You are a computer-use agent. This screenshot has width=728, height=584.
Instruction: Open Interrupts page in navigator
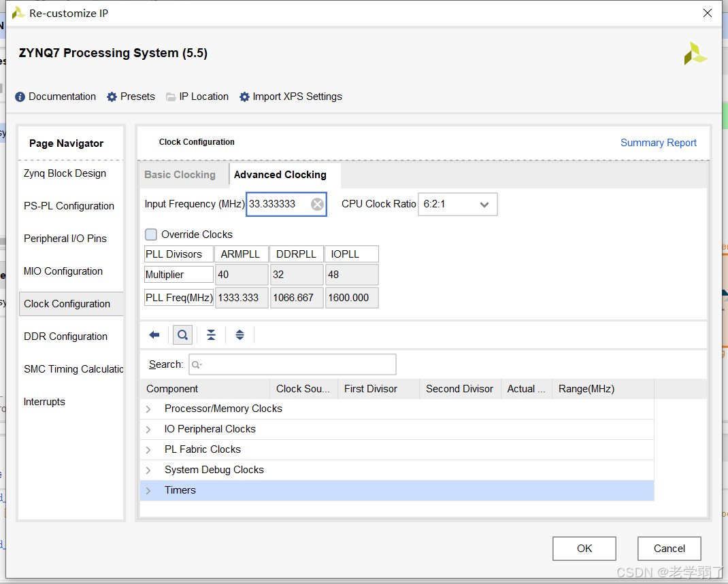pos(45,402)
